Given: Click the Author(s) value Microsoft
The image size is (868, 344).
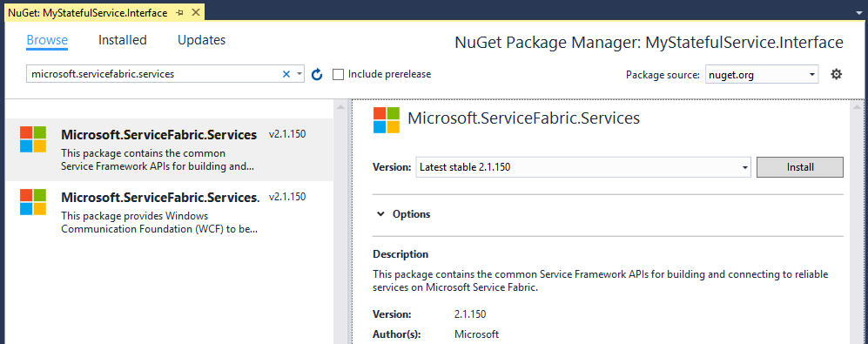Looking at the screenshot, I should click(476, 334).
